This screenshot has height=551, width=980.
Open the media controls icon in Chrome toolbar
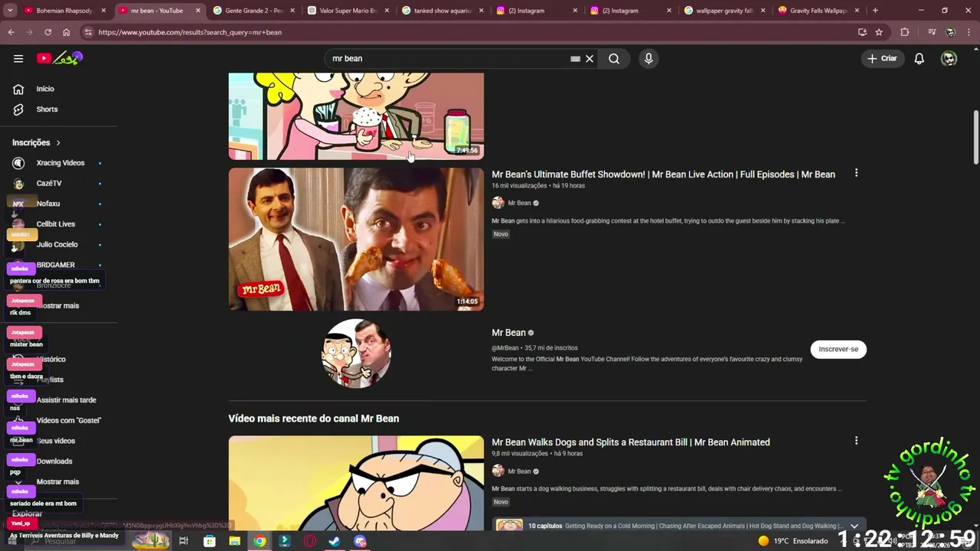931,32
